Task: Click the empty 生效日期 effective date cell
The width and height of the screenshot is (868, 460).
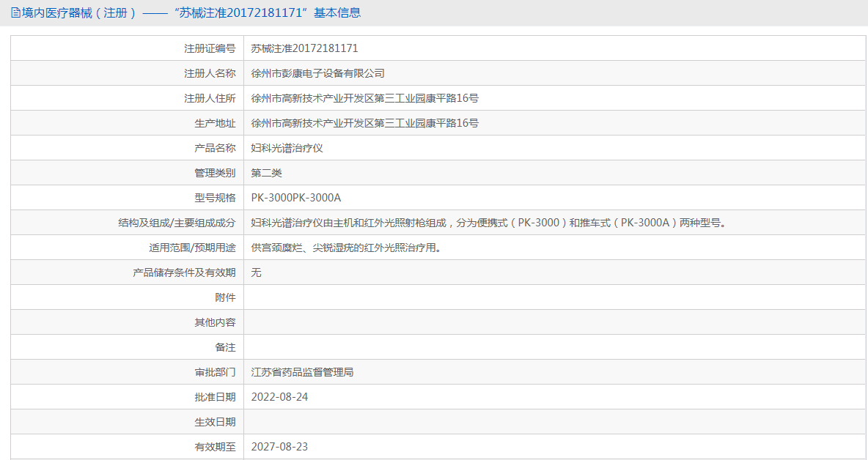Action: click(367, 421)
